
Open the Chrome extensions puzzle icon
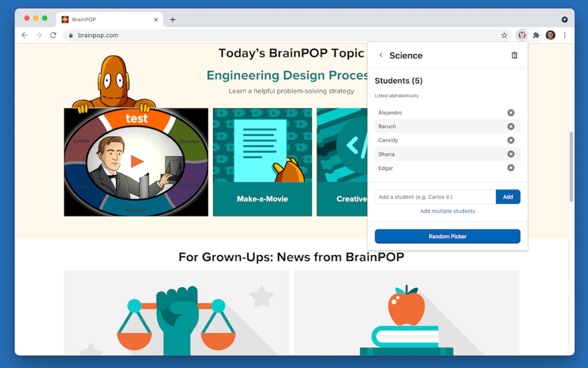click(536, 35)
